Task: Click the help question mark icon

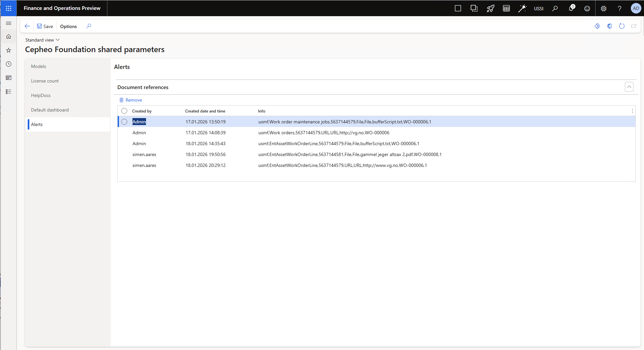Action: tap(620, 8)
